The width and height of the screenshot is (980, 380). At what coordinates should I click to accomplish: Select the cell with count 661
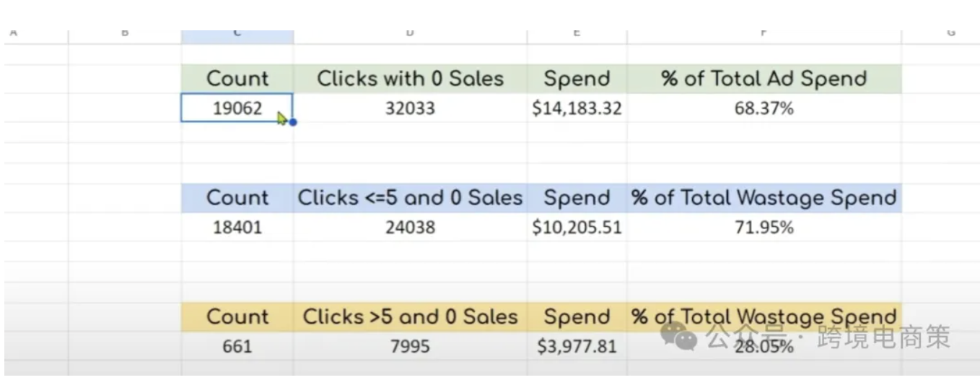pos(237,347)
